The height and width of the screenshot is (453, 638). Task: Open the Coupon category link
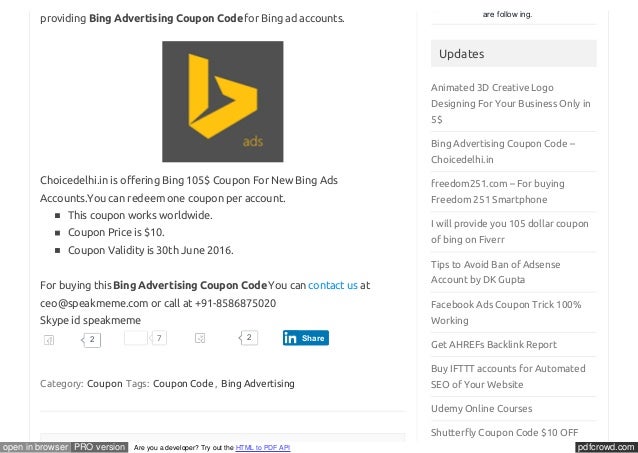pyautogui.click(x=105, y=383)
